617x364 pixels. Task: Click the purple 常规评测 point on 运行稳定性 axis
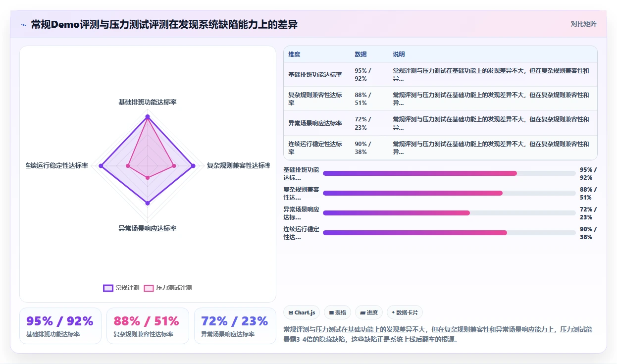101,166
